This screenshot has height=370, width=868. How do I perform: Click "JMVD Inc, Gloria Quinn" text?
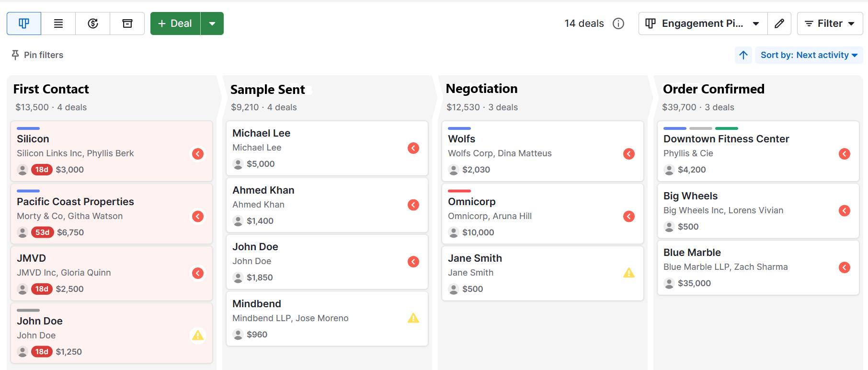click(x=64, y=273)
